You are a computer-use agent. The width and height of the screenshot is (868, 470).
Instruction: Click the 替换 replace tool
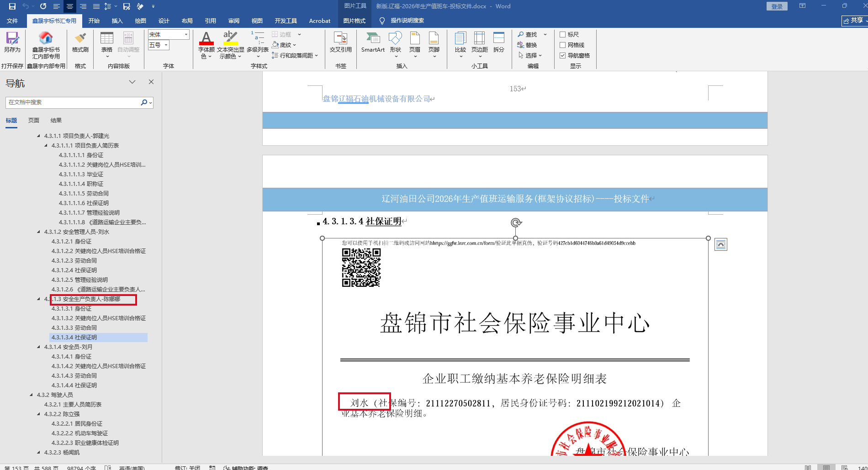(x=527, y=45)
